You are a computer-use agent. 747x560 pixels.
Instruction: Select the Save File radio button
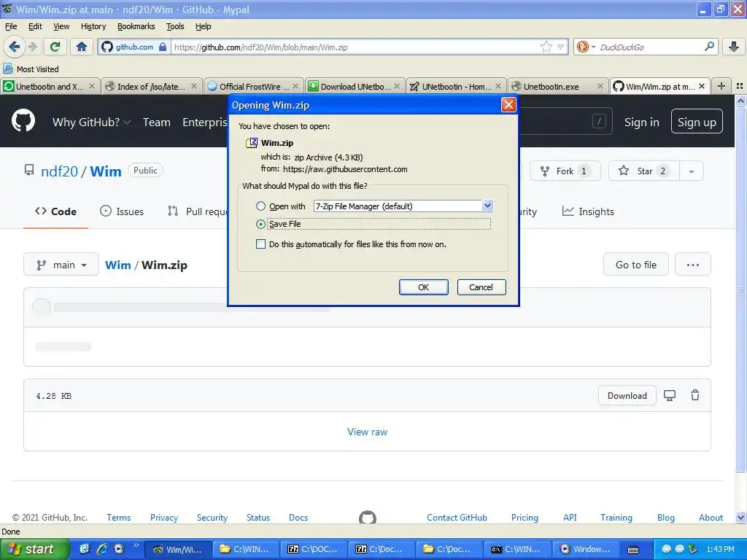(260, 224)
